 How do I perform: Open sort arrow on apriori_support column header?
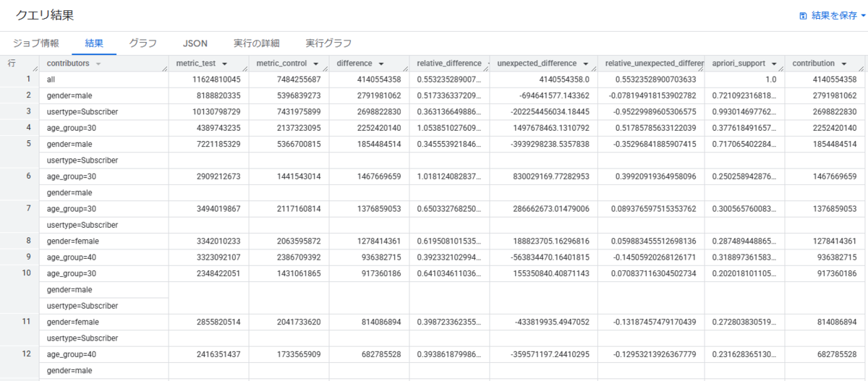(773, 64)
